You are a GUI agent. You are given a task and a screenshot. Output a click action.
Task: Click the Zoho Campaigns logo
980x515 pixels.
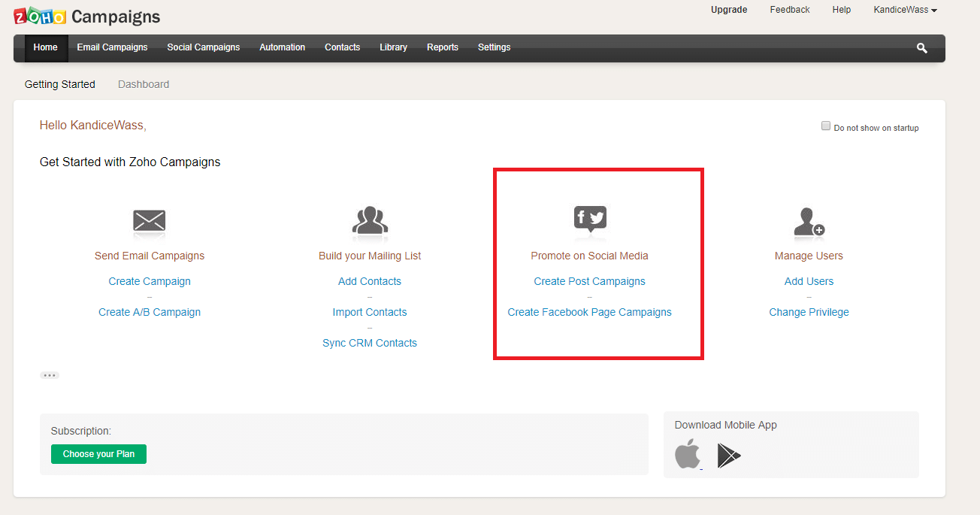pos(87,16)
